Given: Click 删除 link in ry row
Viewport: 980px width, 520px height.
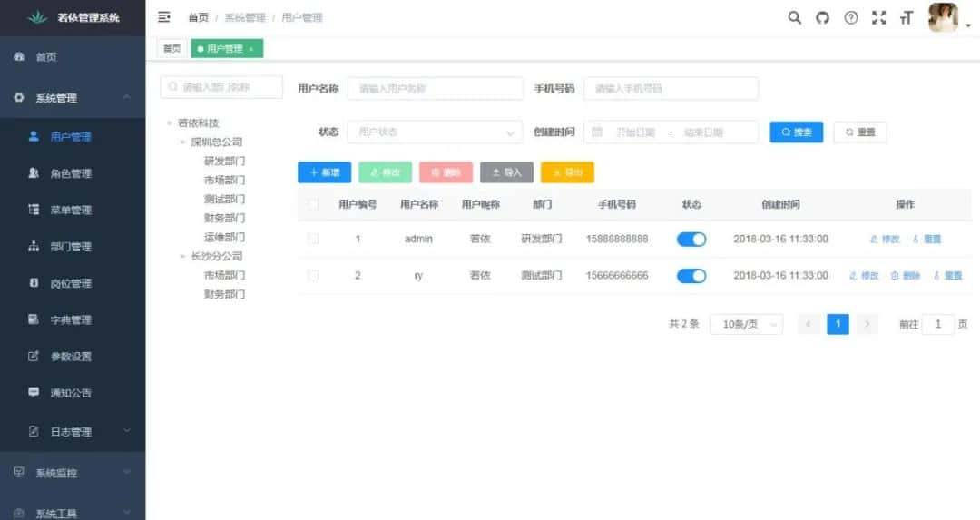Looking at the screenshot, I should (906, 276).
